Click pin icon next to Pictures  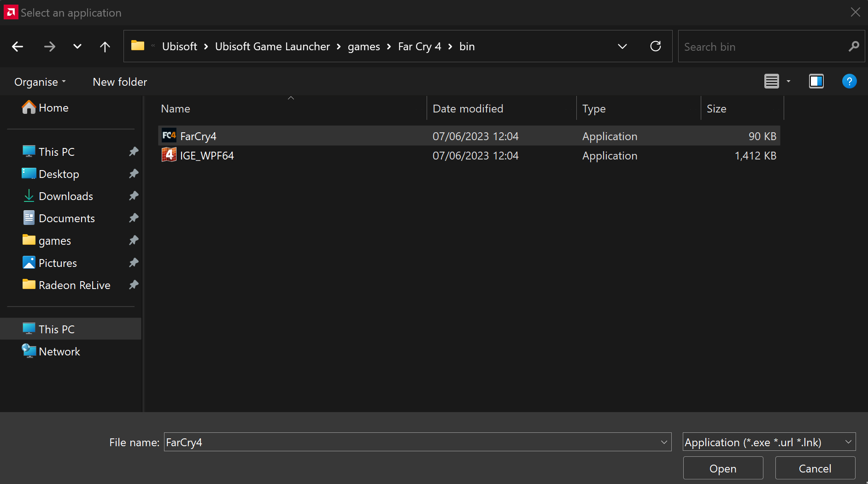[x=134, y=263]
